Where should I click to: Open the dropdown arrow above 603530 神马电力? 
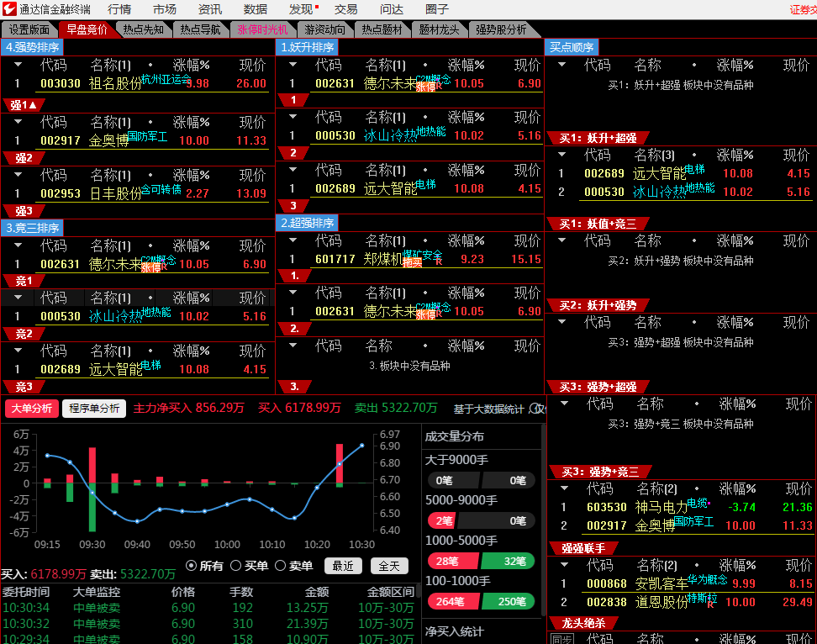point(564,488)
